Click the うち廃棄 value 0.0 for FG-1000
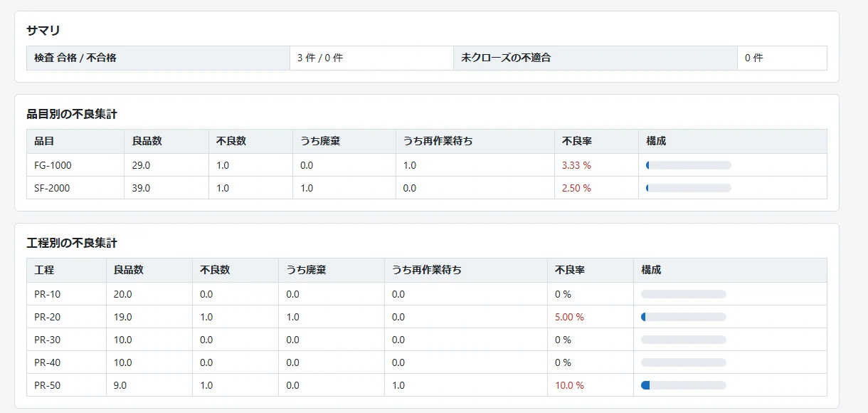Image resolution: width=868 pixels, height=413 pixels. 307,165
